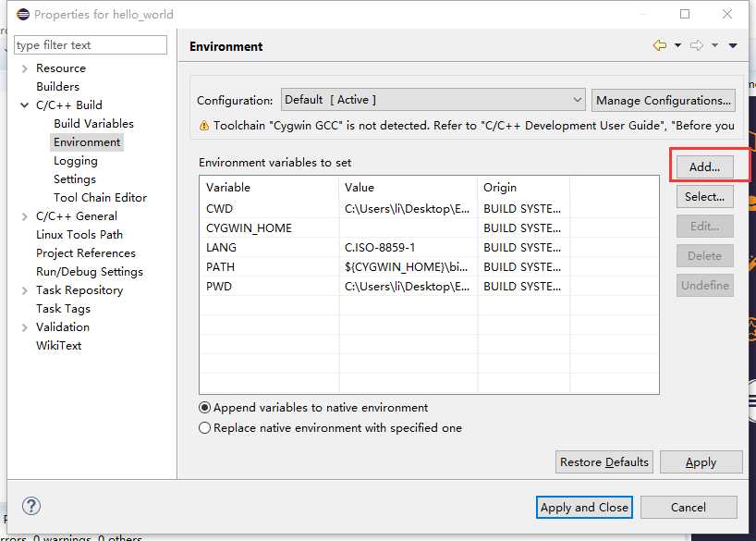This screenshot has width=756, height=541.
Task: Click the Help question mark icon
Action: 31,506
